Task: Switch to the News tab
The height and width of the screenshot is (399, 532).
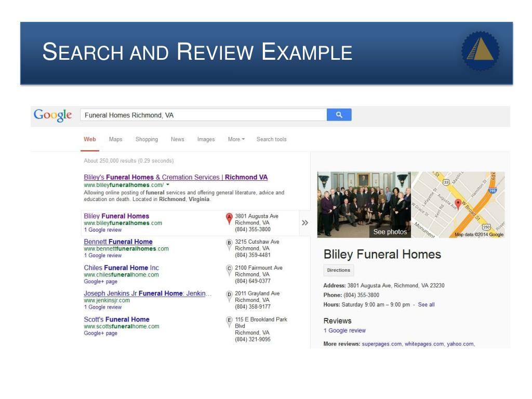Action: tap(178, 139)
